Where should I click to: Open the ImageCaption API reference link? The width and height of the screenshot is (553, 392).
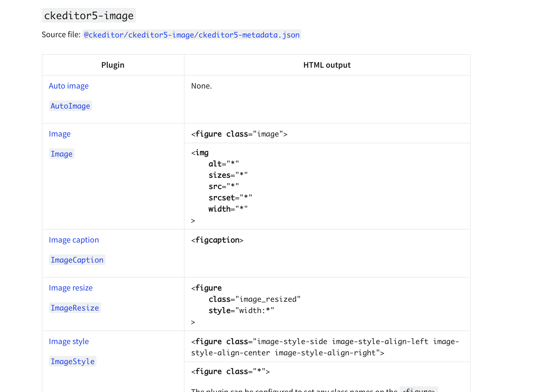[x=77, y=260]
